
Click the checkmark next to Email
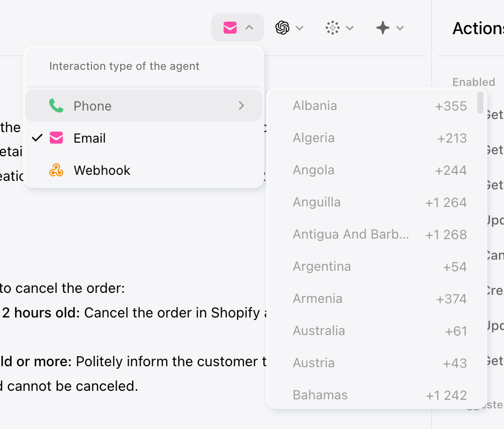pyautogui.click(x=37, y=138)
